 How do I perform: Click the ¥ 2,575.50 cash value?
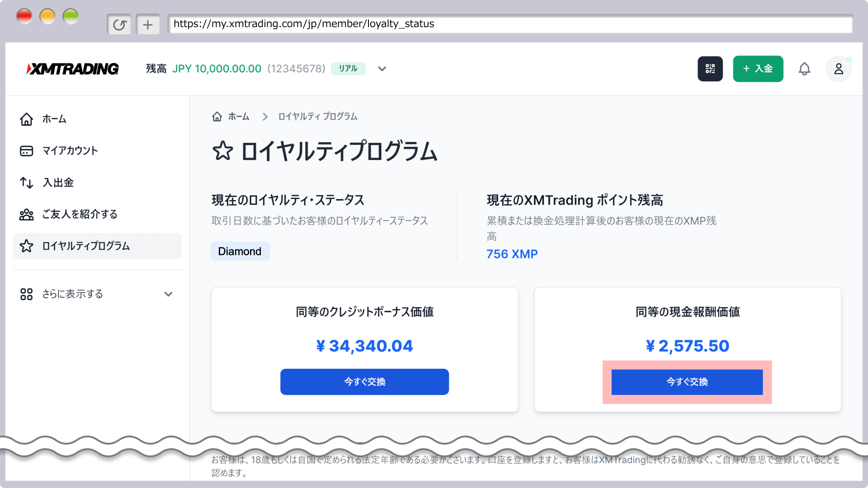[x=687, y=346]
